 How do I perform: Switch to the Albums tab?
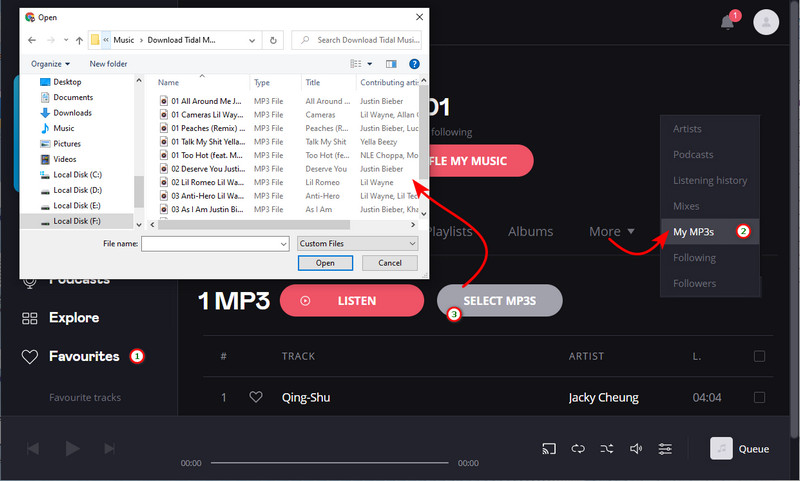click(x=530, y=232)
